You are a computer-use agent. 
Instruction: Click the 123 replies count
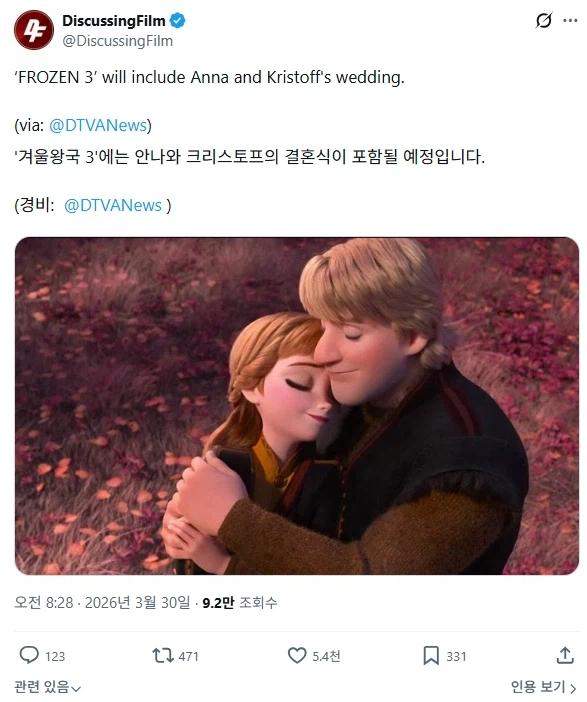pyautogui.click(x=55, y=656)
